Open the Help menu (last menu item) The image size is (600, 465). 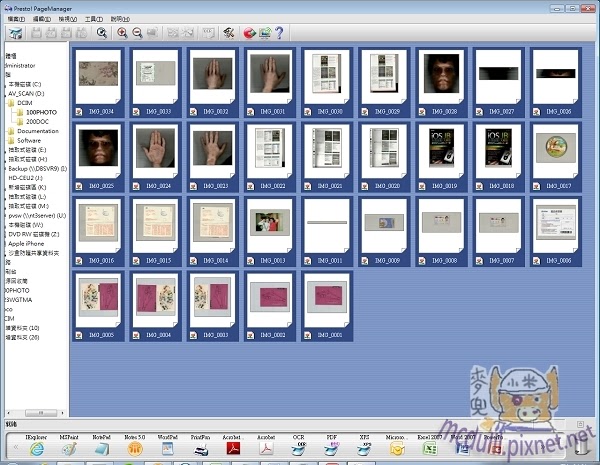120,19
